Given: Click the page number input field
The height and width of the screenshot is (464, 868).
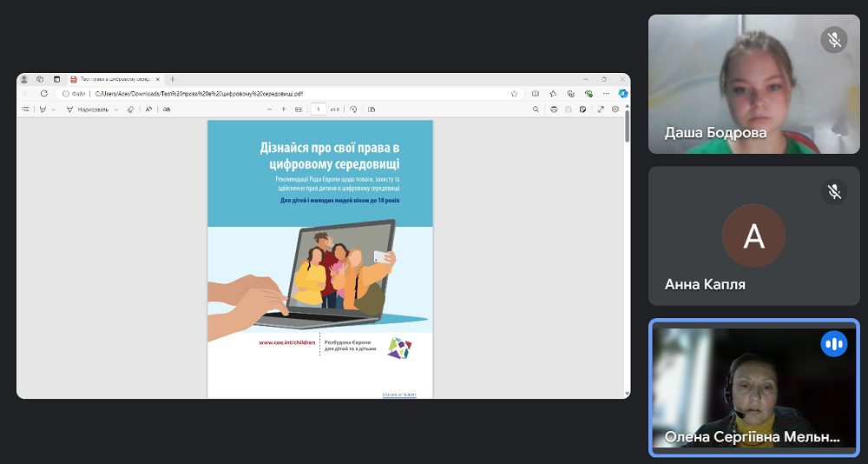Looking at the screenshot, I should 319,109.
